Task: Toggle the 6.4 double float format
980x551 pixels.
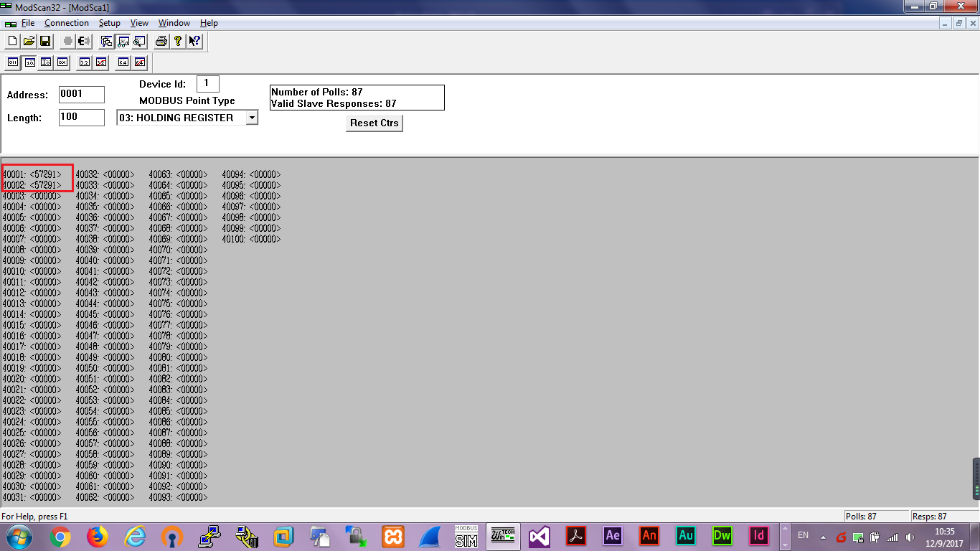Action: click(123, 62)
